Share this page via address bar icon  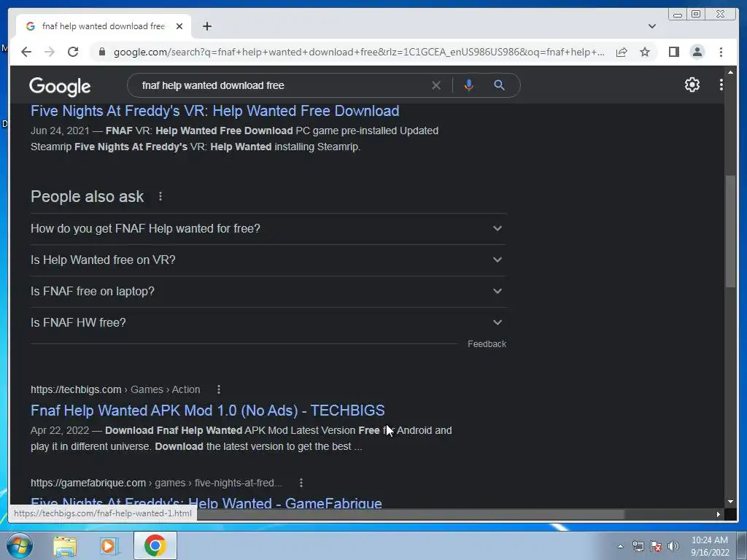tap(622, 52)
